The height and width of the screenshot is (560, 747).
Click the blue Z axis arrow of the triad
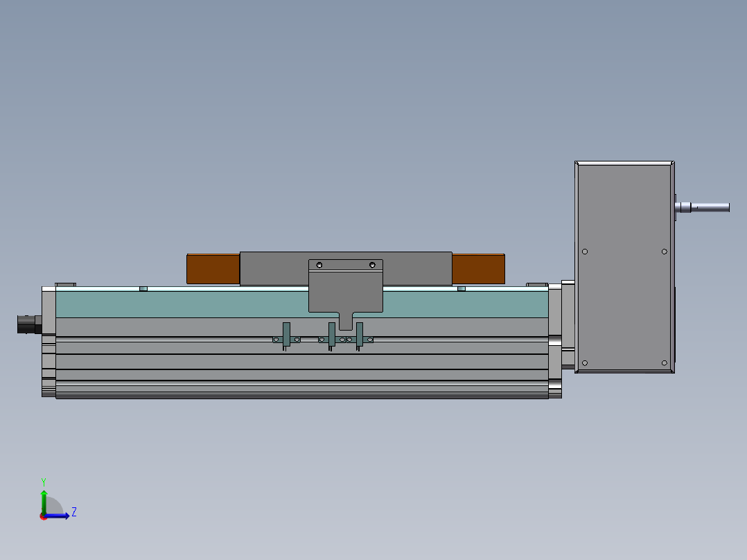click(x=59, y=516)
